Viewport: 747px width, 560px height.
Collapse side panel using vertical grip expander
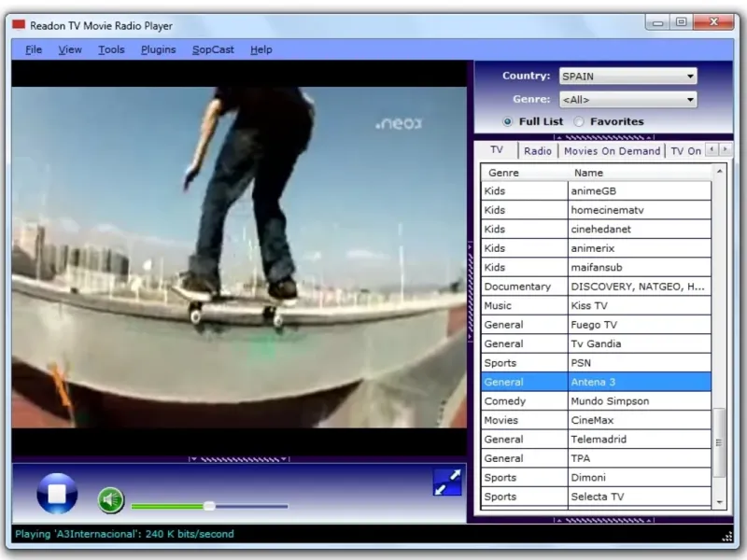pyautogui.click(x=471, y=291)
